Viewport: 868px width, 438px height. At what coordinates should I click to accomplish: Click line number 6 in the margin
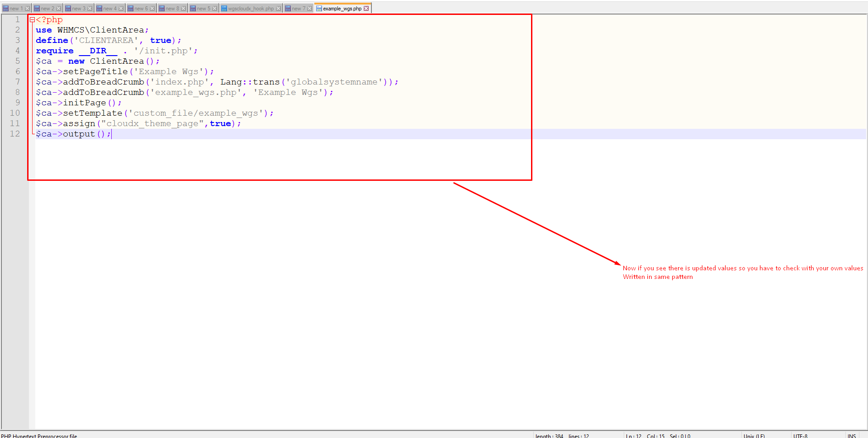[x=18, y=71]
